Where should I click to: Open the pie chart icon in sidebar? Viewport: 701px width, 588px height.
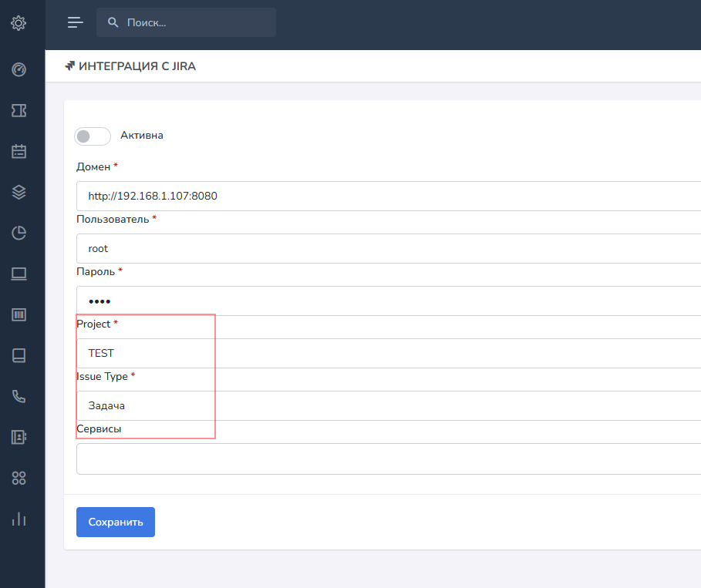19,233
